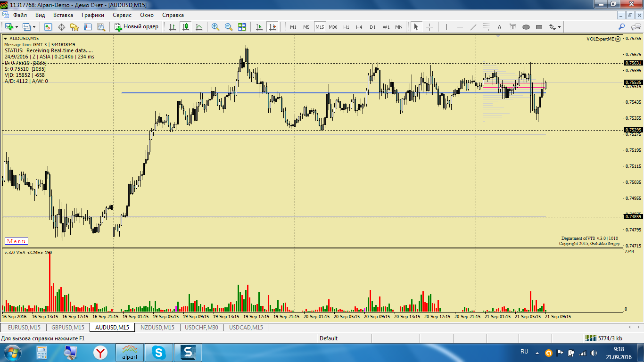Switch to NZDUSD,M15 chart tab
The width and height of the screenshot is (644, 362).
[x=157, y=327]
